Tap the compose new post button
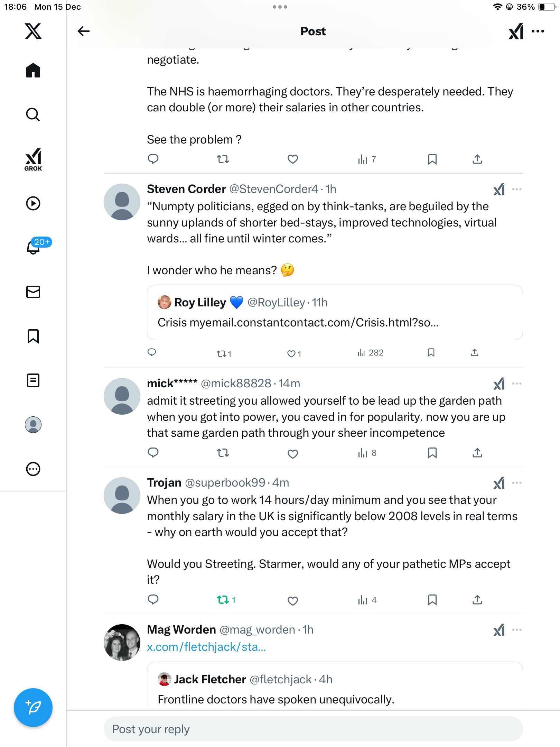This screenshot has height=747, width=560. coord(33,707)
